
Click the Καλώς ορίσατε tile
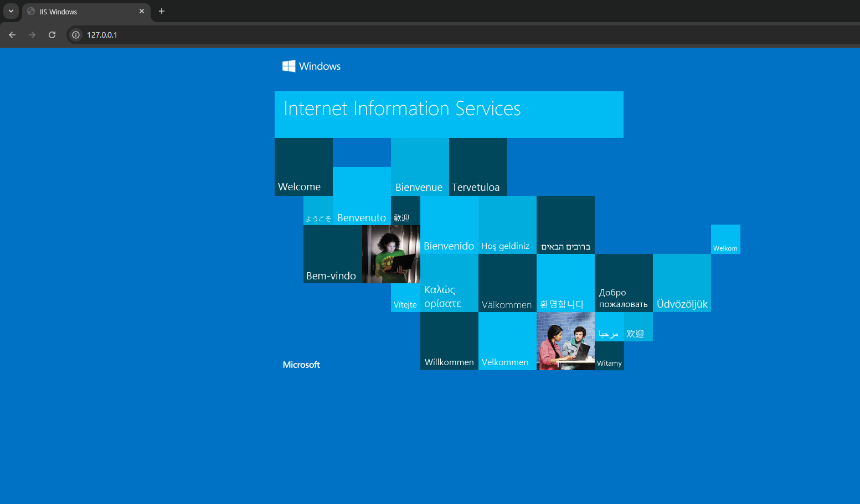[449, 283]
